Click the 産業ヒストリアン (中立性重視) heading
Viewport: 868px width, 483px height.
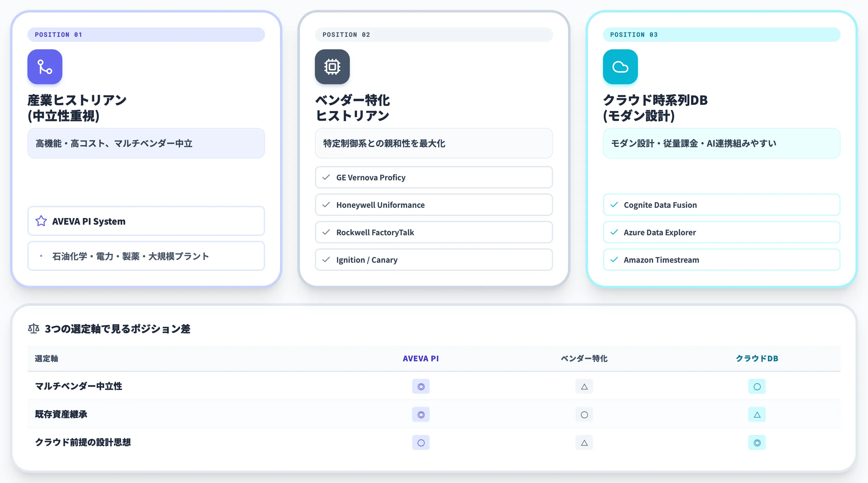(x=77, y=108)
